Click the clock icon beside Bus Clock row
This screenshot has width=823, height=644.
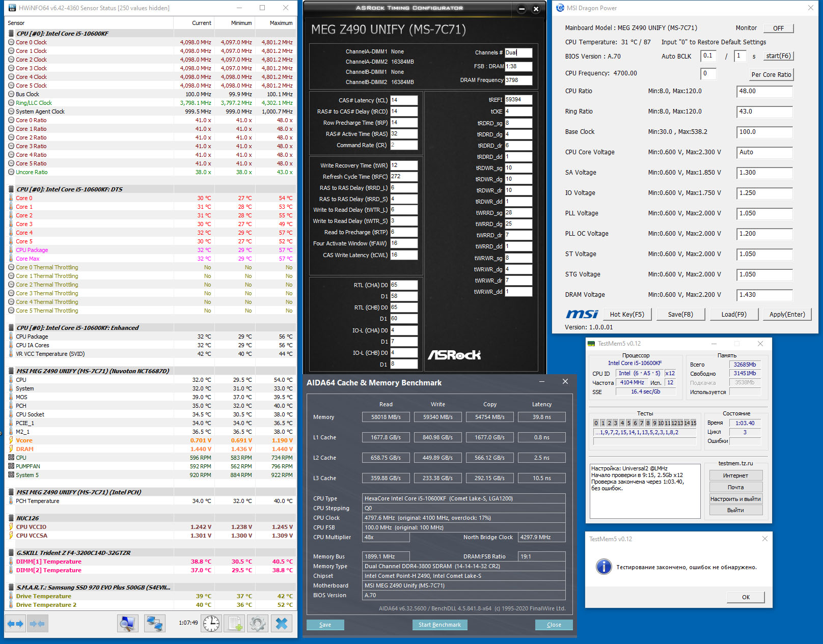tap(11, 94)
